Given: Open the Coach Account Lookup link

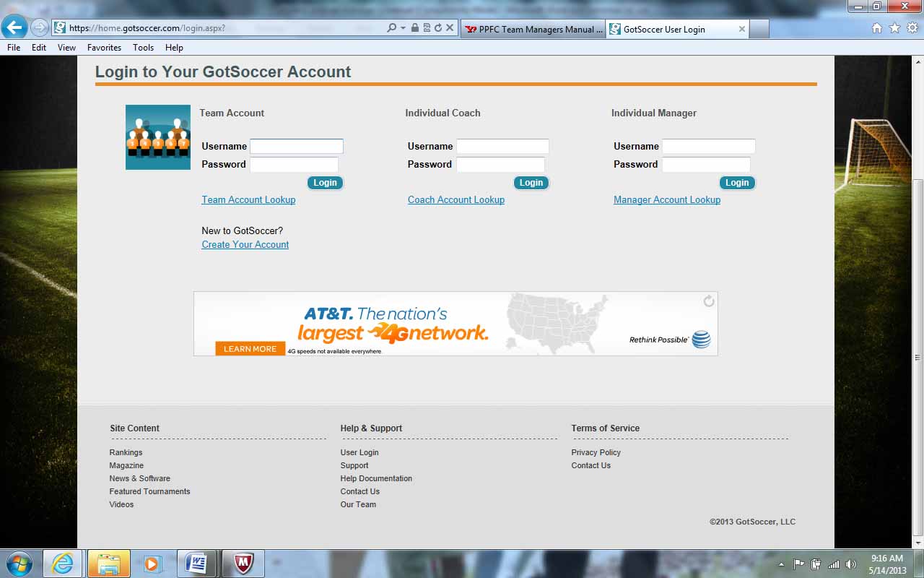Looking at the screenshot, I should [x=456, y=200].
